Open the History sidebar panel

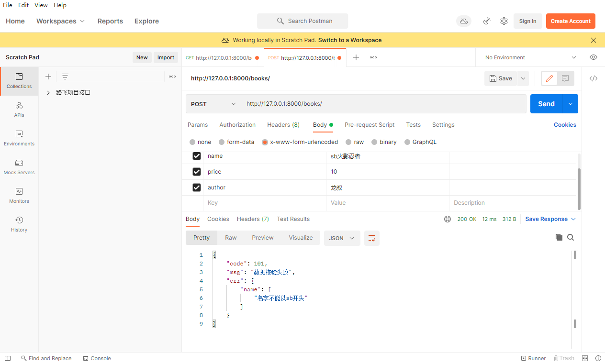point(19,224)
